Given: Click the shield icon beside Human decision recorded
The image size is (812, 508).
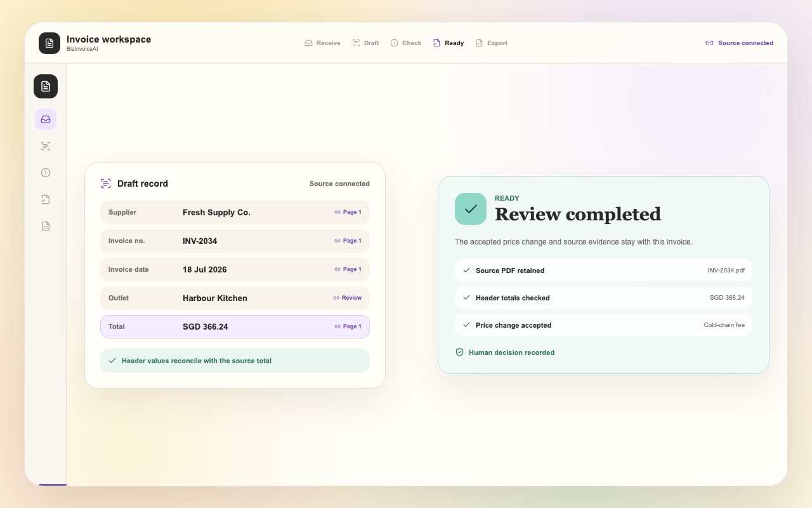Looking at the screenshot, I should tap(460, 352).
